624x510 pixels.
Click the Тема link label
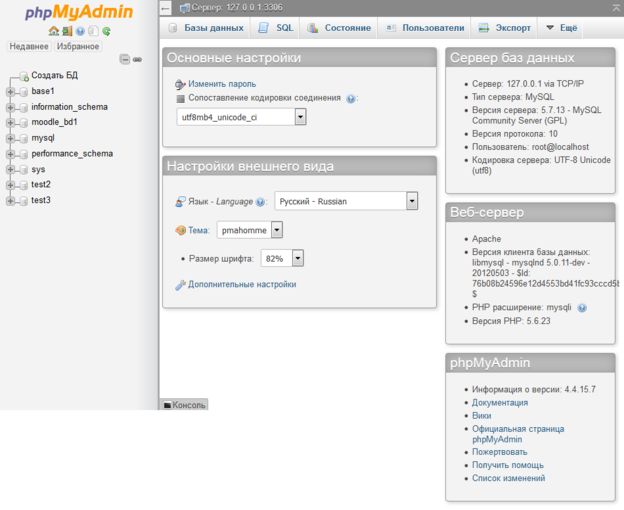click(198, 230)
